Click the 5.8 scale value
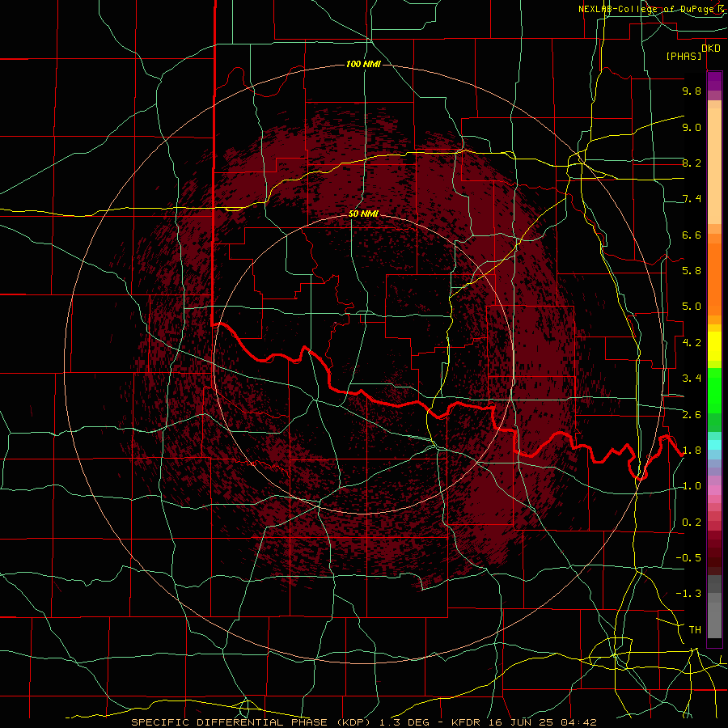Screen dimensions: 728x728 point(692,271)
